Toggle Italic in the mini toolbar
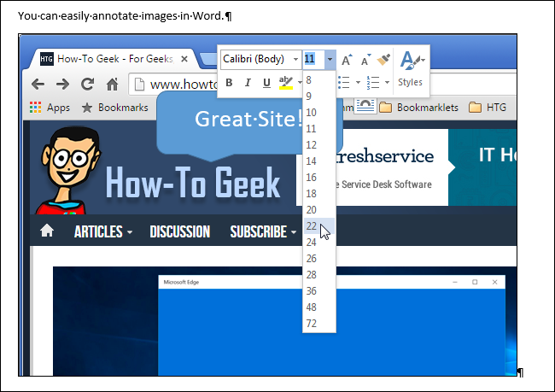 click(248, 83)
